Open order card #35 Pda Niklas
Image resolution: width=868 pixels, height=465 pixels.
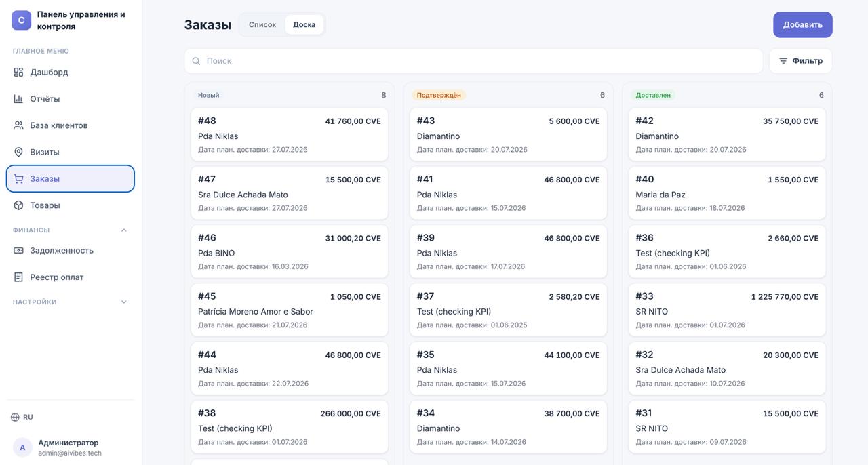click(509, 368)
